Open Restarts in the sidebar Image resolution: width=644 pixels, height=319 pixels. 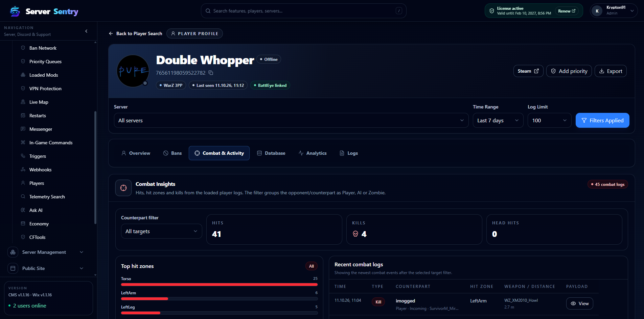(x=38, y=116)
